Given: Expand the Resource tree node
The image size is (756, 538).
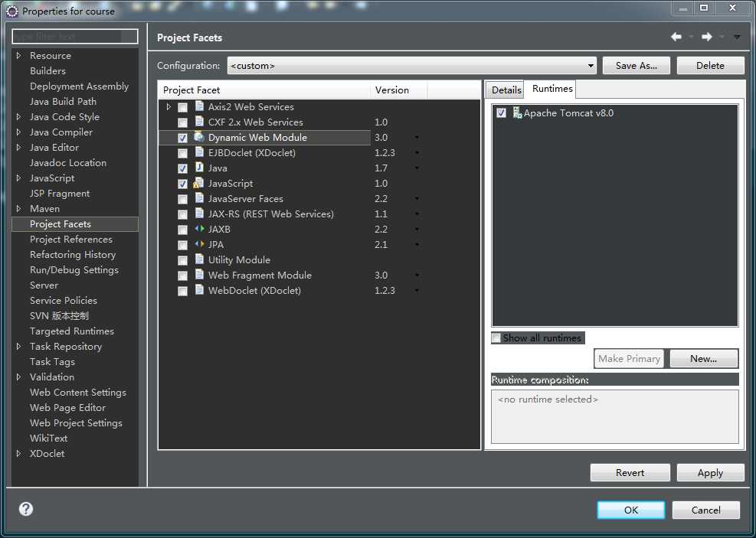Looking at the screenshot, I should pos(19,55).
